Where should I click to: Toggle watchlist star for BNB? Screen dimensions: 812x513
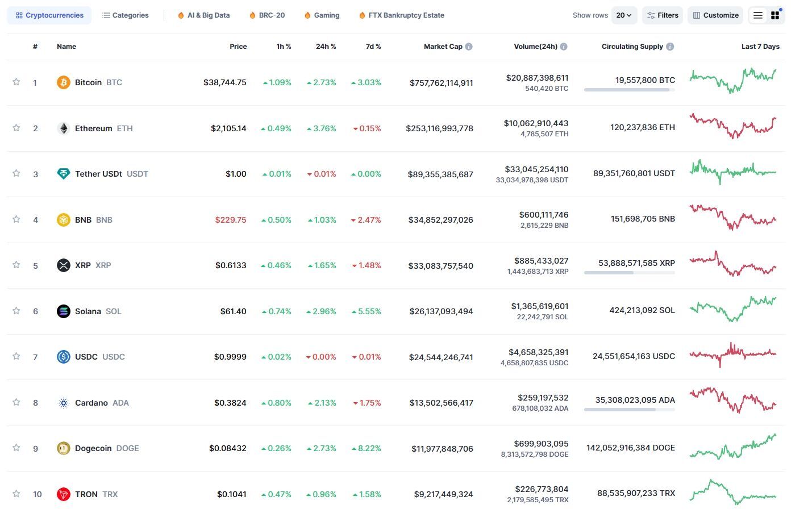coord(16,219)
